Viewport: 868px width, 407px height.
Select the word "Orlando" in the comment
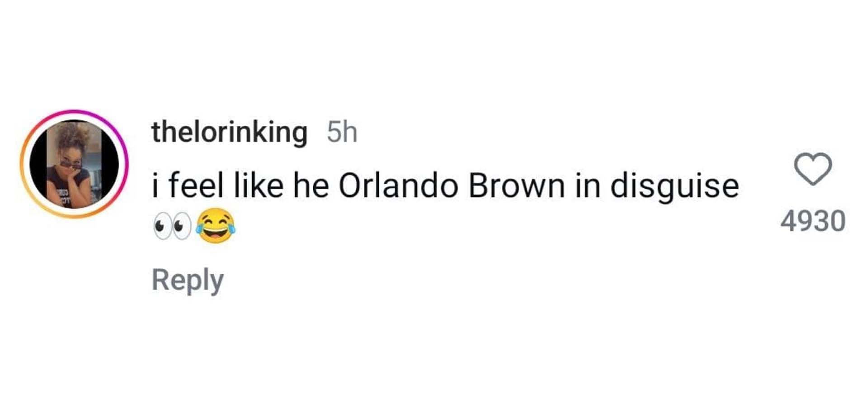click(398, 185)
